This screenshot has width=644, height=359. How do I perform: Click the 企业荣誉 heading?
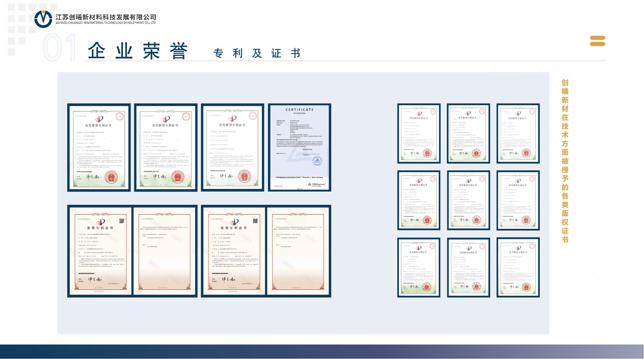[138, 51]
